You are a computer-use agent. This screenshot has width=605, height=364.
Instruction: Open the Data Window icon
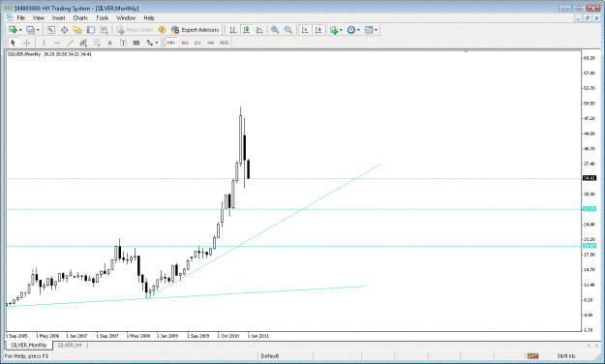point(65,30)
